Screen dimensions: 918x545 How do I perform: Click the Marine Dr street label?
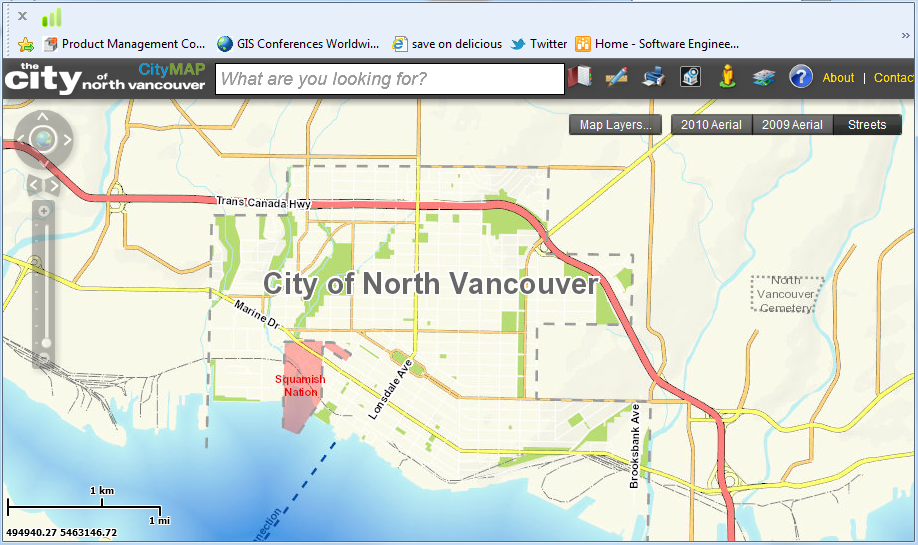(x=257, y=314)
